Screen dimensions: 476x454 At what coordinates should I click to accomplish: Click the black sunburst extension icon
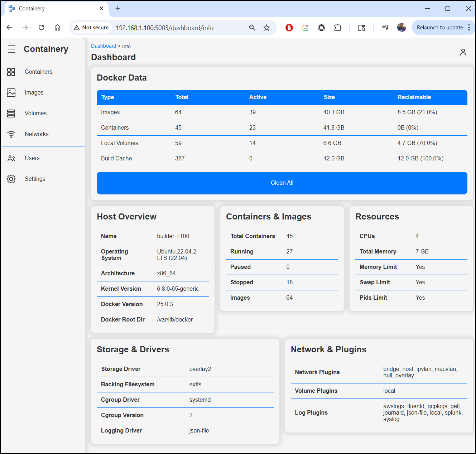click(321, 28)
